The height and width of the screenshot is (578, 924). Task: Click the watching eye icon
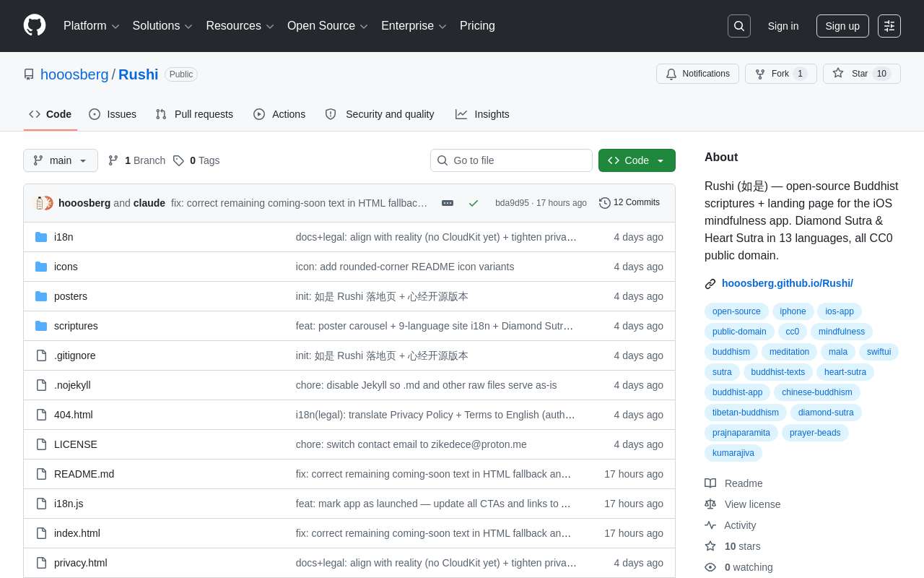710,567
